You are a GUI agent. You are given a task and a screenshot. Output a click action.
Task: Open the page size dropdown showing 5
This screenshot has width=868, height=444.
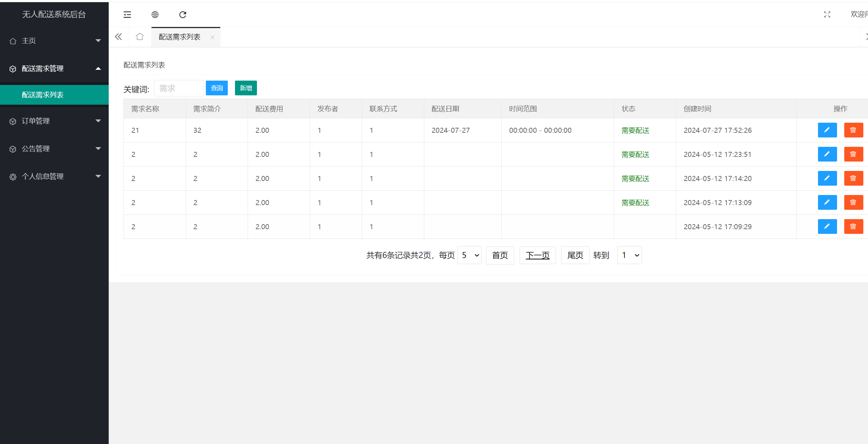[x=469, y=255]
